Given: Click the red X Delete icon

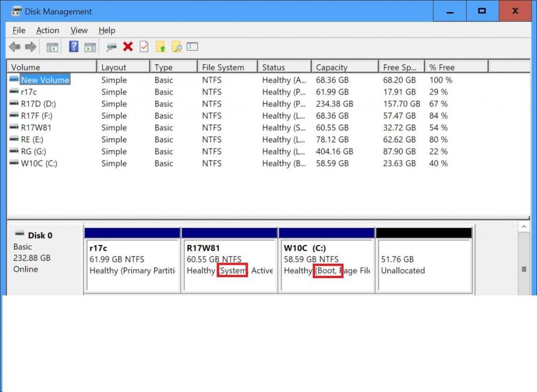Looking at the screenshot, I should 128,47.
